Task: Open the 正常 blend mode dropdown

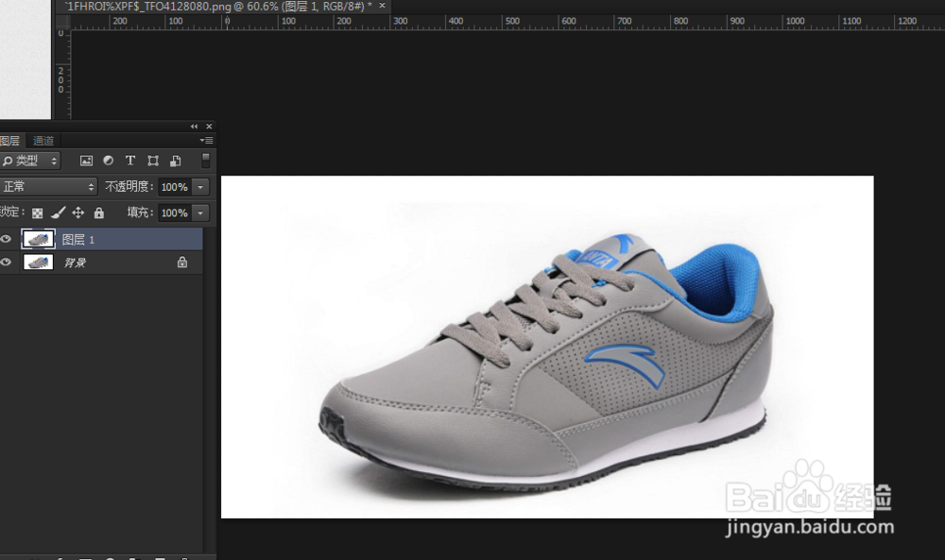Action: [x=48, y=187]
